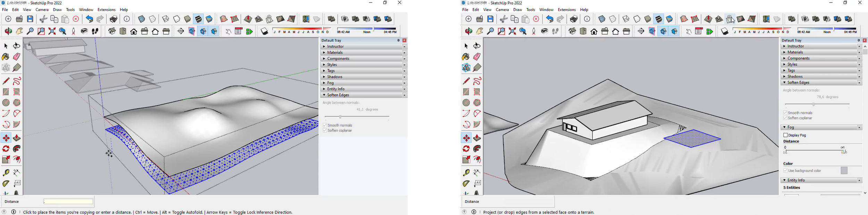Image resolution: width=868 pixels, height=215 pixels.
Task: Click the Save icon in the right window
Action: (x=490, y=19)
